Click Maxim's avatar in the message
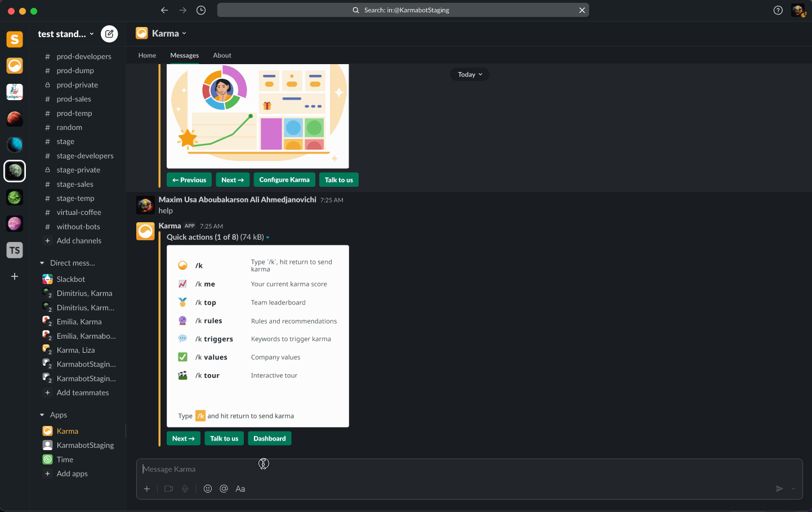Viewport: 812px width, 512px height. click(145, 205)
